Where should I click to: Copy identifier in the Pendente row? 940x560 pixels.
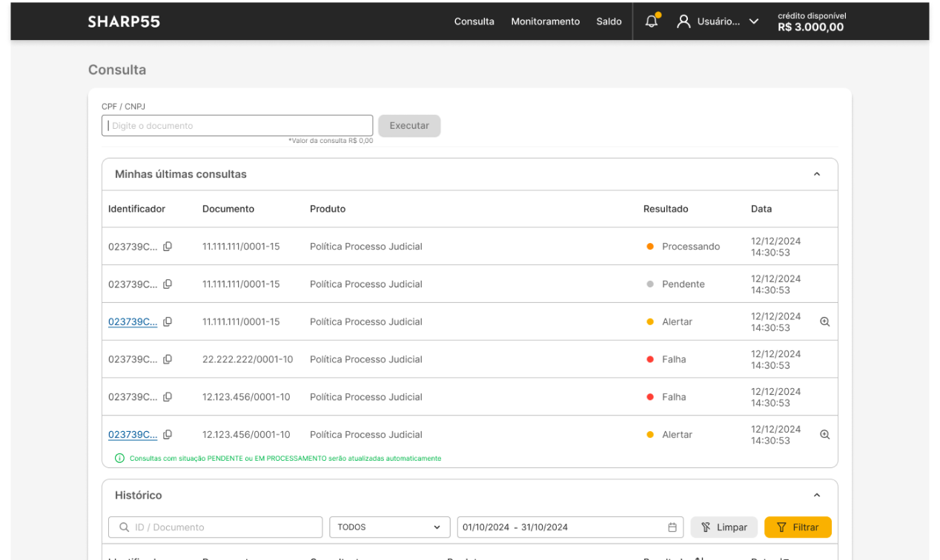point(168,284)
